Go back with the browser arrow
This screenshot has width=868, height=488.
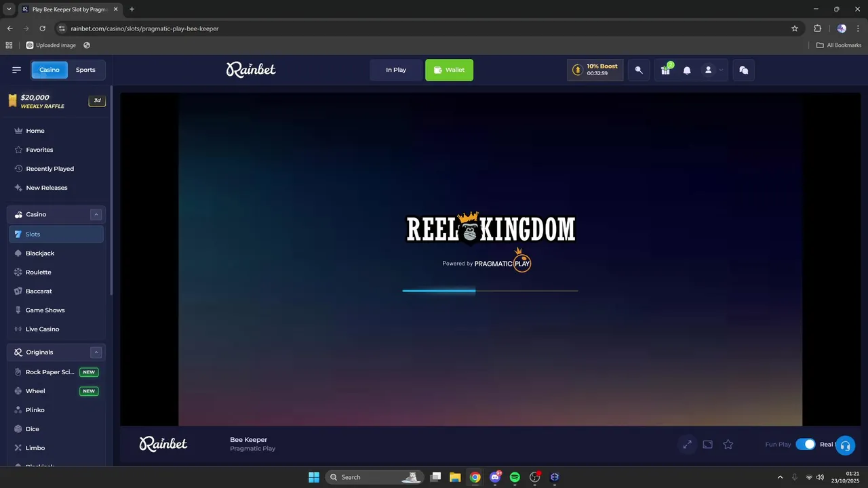[9, 28]
